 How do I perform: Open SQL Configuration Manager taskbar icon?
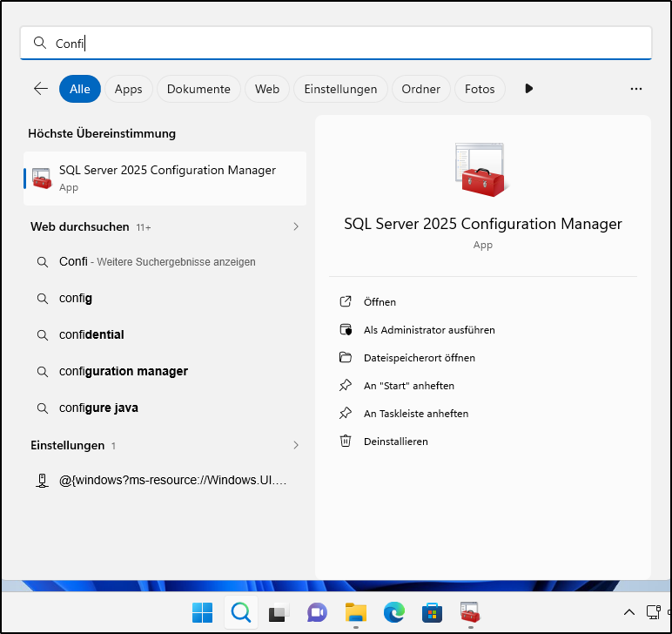(x=470, y=612)
